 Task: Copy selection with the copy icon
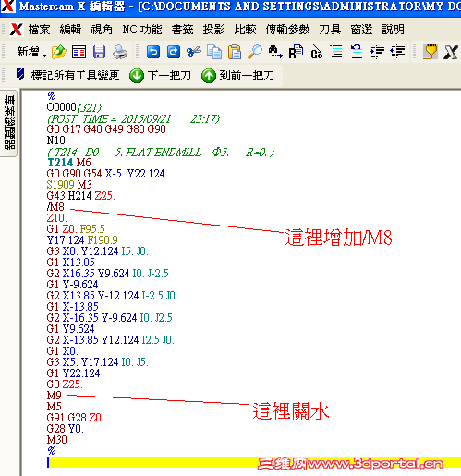[x=214, y=52]
